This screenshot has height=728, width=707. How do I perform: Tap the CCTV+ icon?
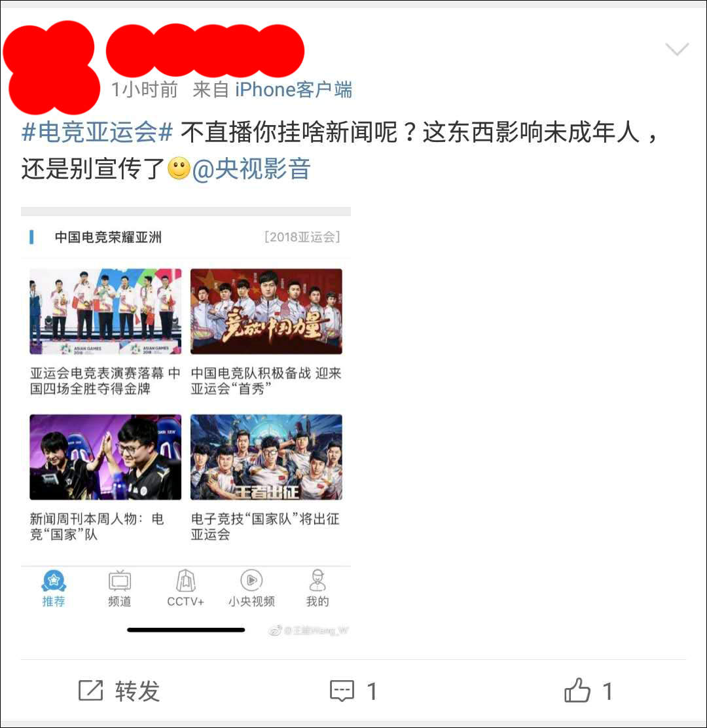click(x=186, y=580)
